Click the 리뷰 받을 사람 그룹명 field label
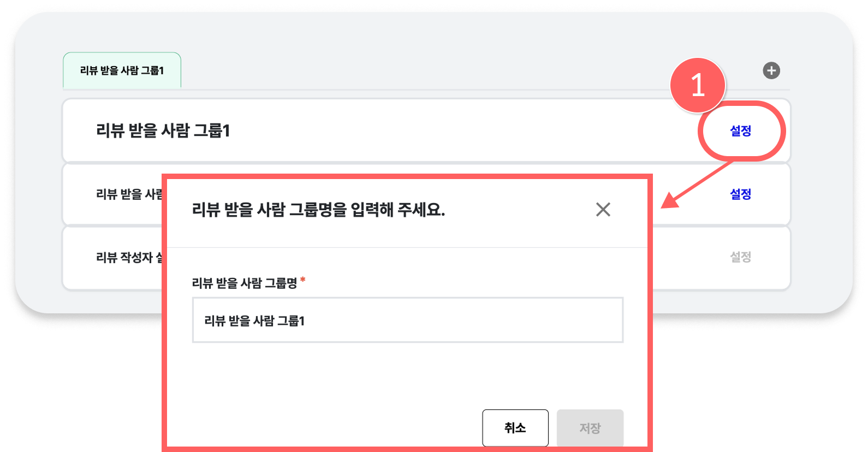Screen dimensions: 868x452 pyautogui.click(x=245, y=283)
